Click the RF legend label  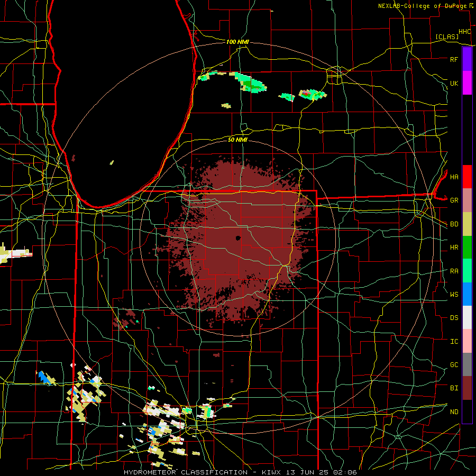coord(454,59)
